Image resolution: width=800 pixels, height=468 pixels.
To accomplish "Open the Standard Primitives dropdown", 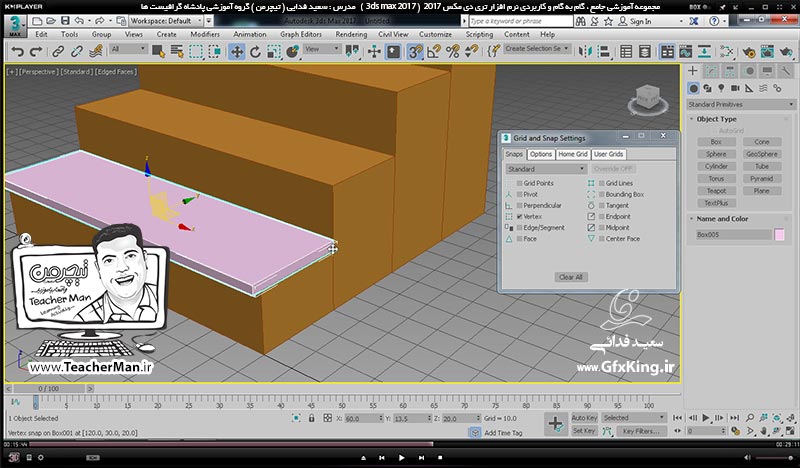I will tap(741, 105).
